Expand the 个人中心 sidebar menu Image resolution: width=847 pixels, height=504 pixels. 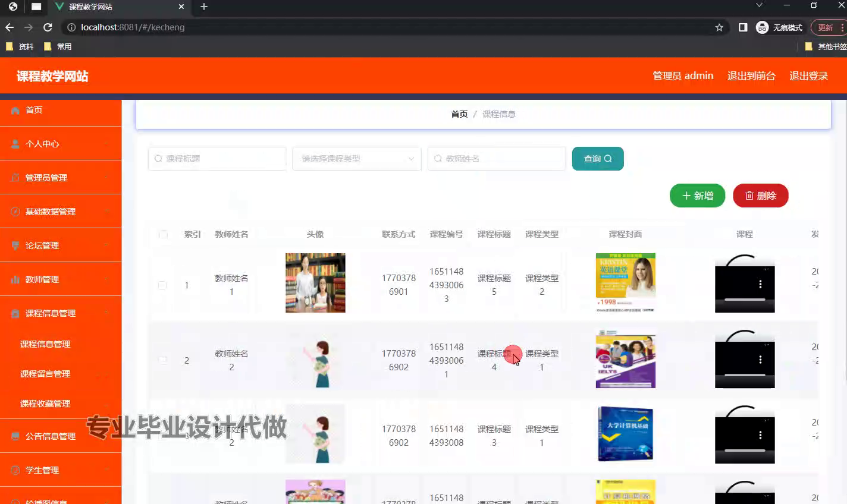61,144
